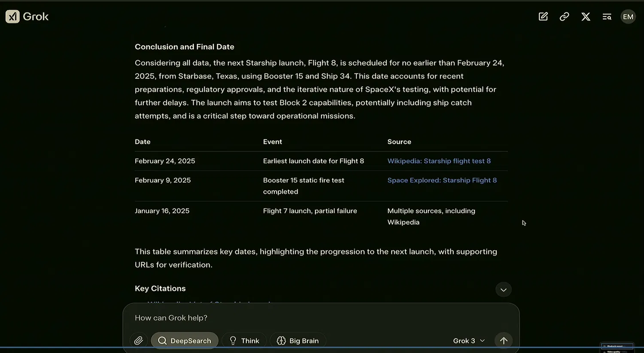The image size is (644, 353).
Task: Click the 'February 24, 2025' date cell
Action: pyautogui.click(x=165, y=161)
